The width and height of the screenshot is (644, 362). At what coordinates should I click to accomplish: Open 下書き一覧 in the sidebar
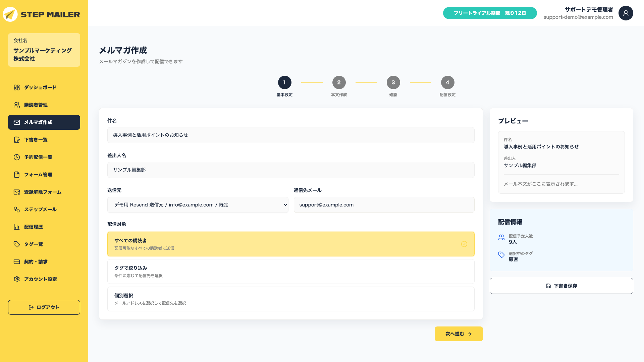[x=44, y=140]
